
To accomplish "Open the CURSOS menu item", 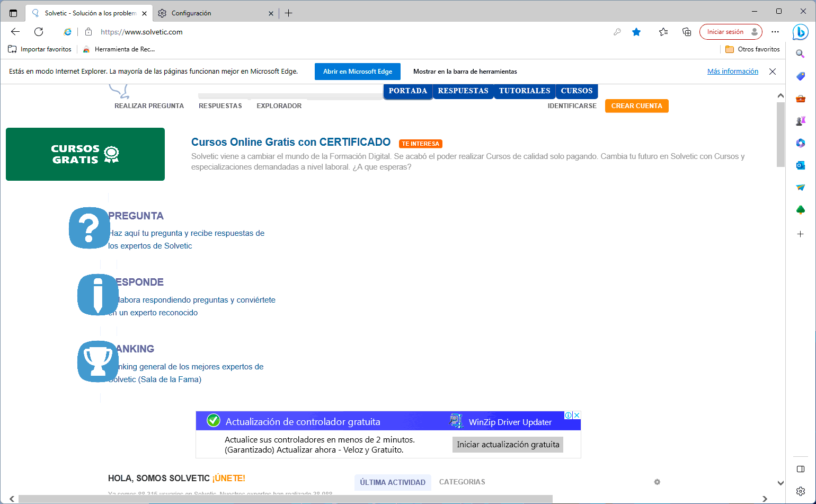I will (576, 91).
